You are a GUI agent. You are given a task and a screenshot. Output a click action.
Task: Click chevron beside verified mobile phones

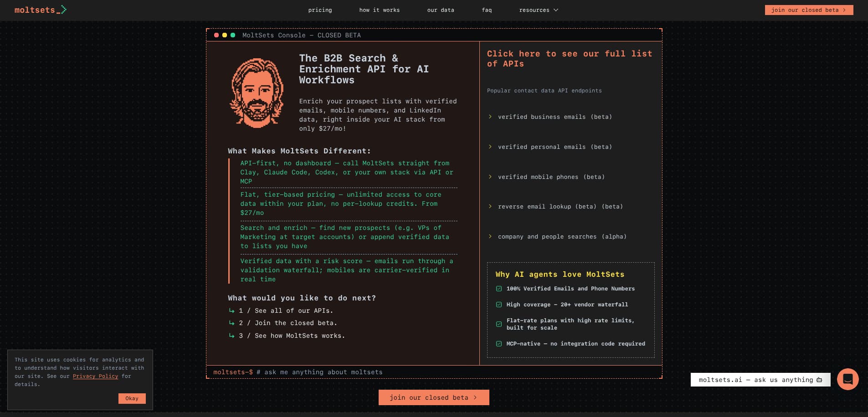(490, 177)
